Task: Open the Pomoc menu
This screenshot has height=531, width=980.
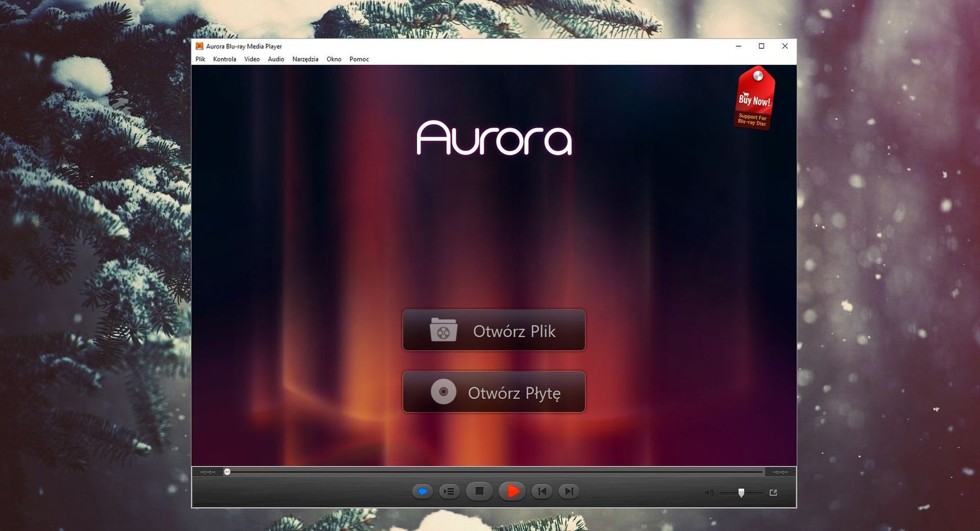Action: pos(359,59)
